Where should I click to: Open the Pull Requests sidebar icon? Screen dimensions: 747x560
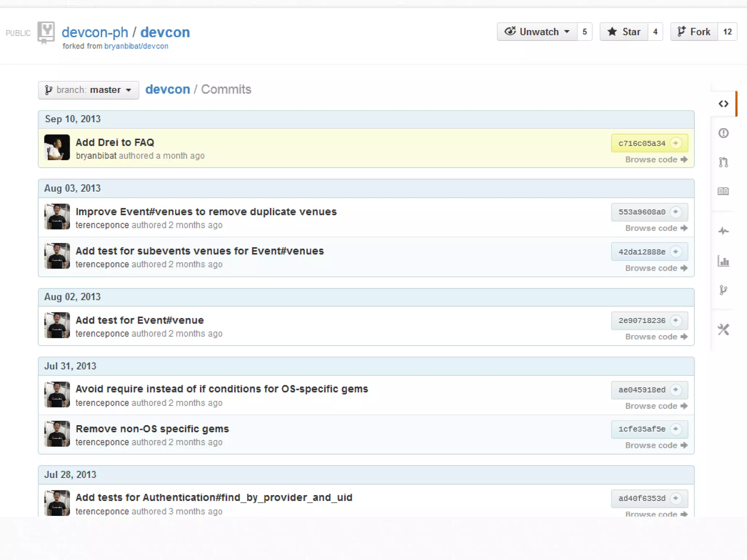pyautogui.click(x=723, y=162)
